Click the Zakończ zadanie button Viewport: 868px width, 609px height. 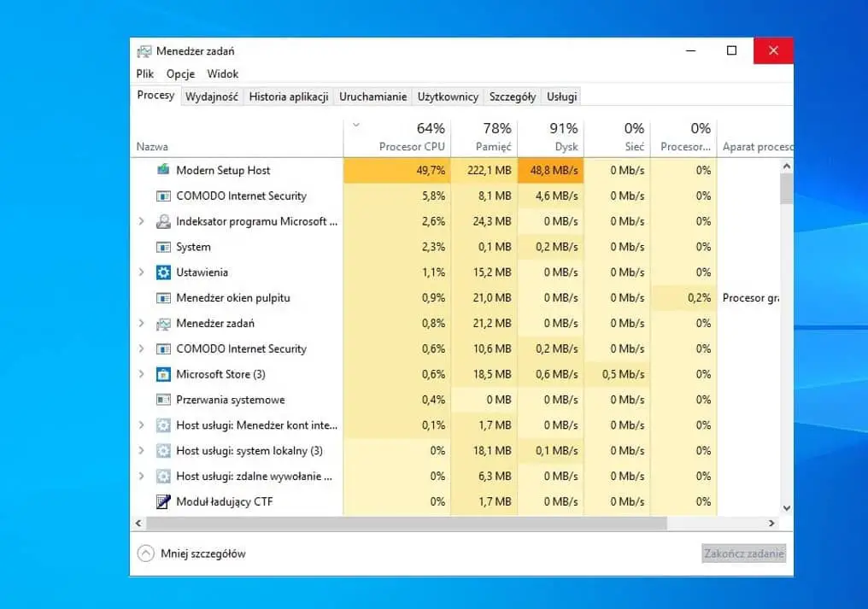click(x=742, y=553)
